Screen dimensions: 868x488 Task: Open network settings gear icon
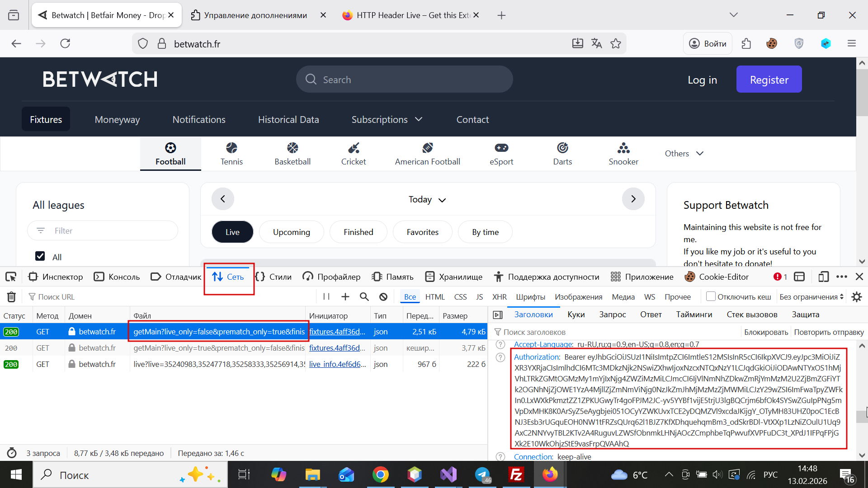(x=857, y=297)
